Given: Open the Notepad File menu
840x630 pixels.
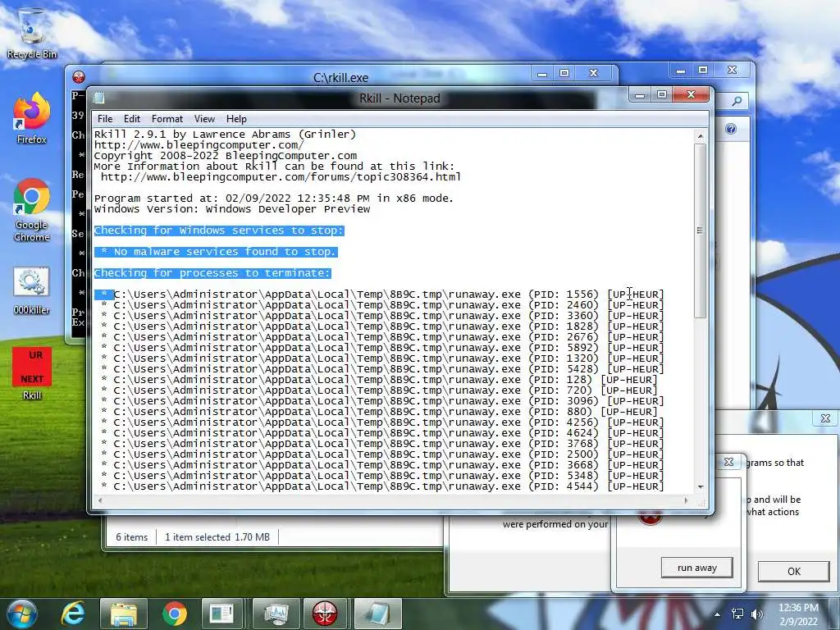Looking at the screenshot, I should (x=105, y=119).
